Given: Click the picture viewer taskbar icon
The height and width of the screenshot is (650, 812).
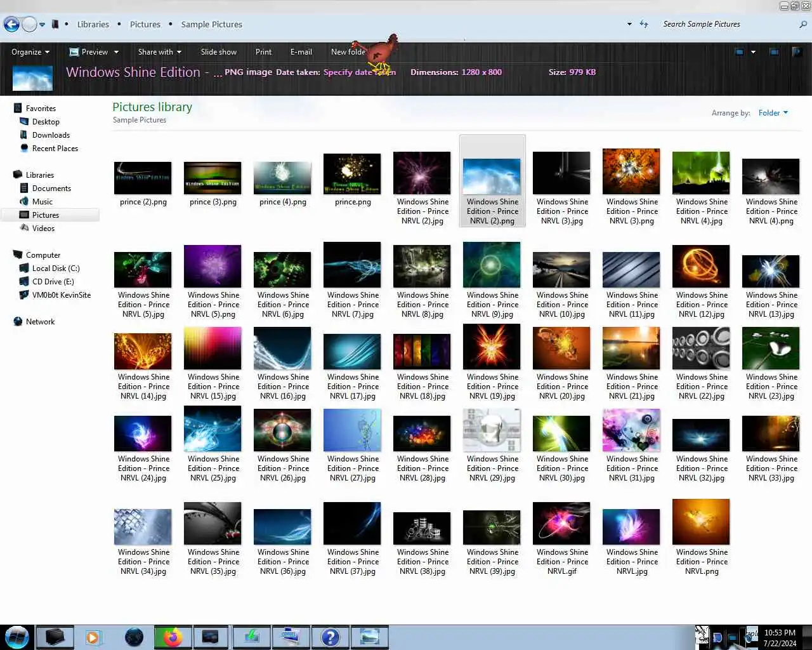Looking at the screenshot, I should tap(369, 637).
